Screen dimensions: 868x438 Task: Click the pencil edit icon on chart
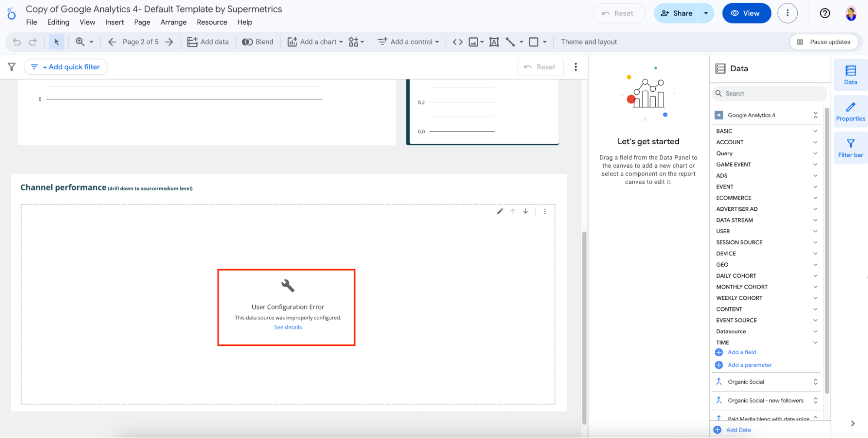500,211
